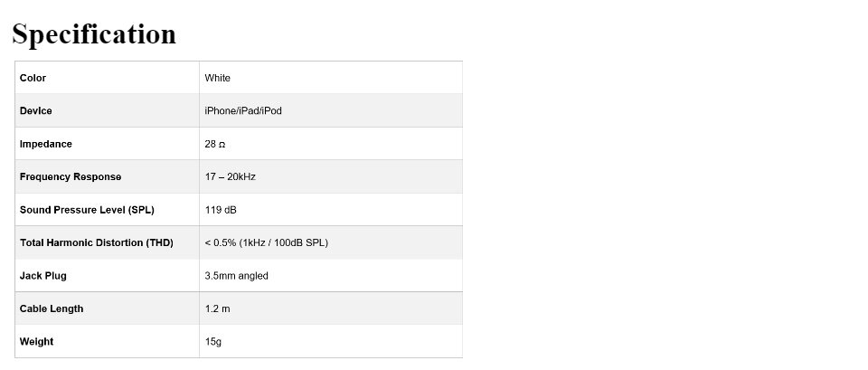Select Sound Pressure Level (SPL) label
This screenshot has height=370, width=868.
[87, 210]
